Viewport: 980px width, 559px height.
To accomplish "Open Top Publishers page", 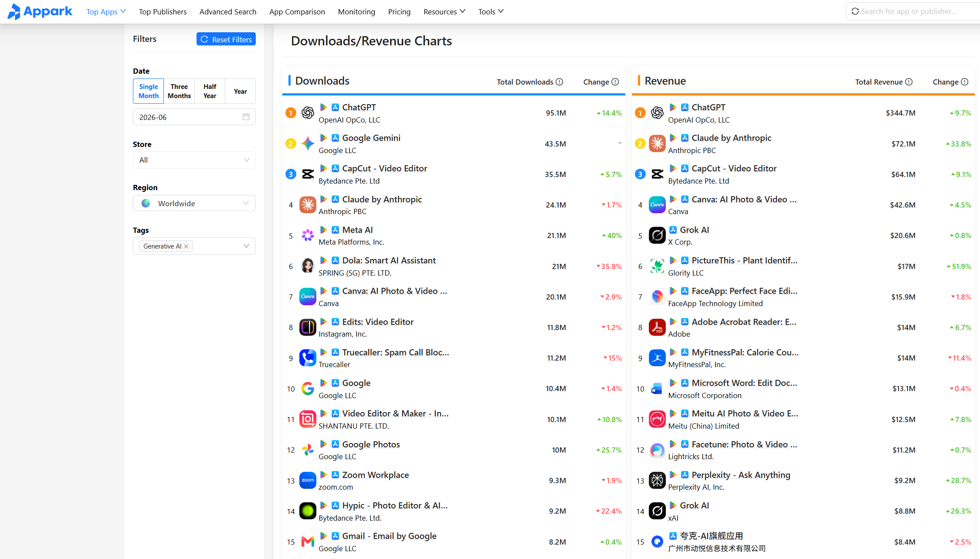I will pyautogui.click(x=163, y=12).
